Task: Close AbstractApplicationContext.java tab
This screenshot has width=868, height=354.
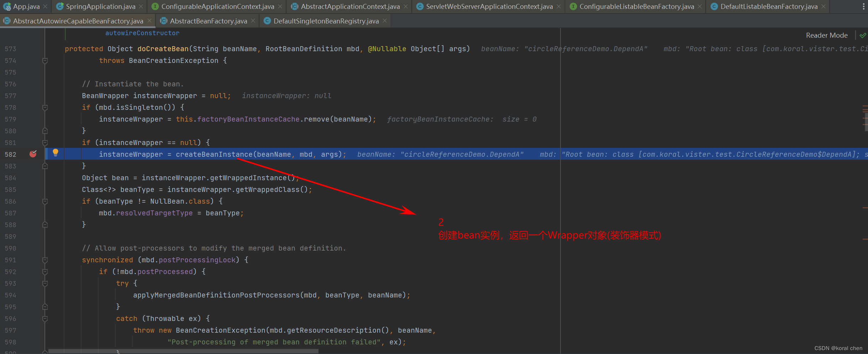Action: tap(406, 6)
